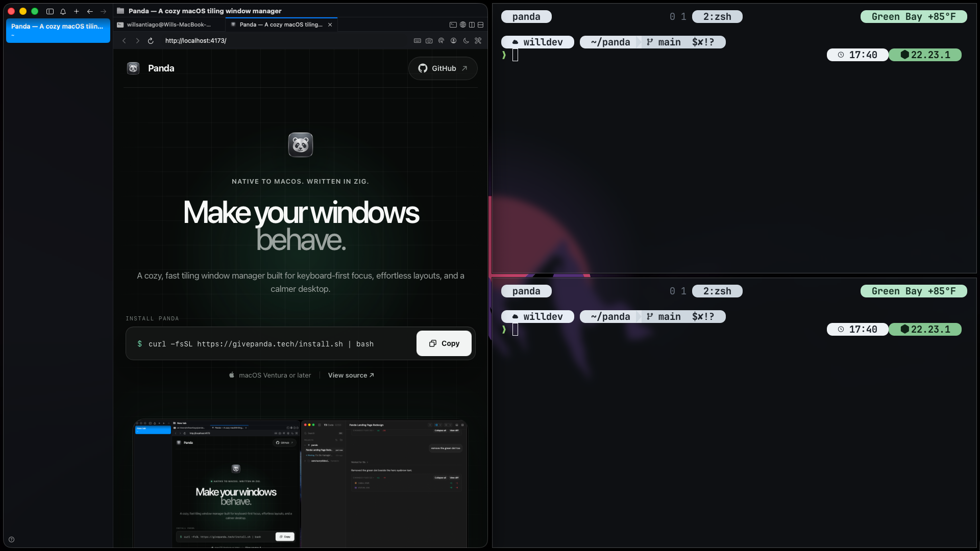Toggle dark mode moon icon
This screenshot has width=980, height=551.
tap(466, 41)
